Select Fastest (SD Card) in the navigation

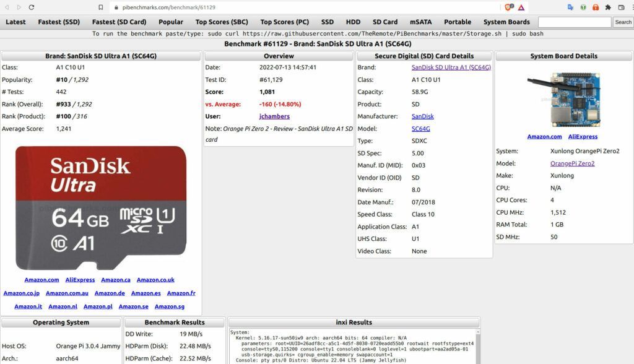click(x=119, y=22)
